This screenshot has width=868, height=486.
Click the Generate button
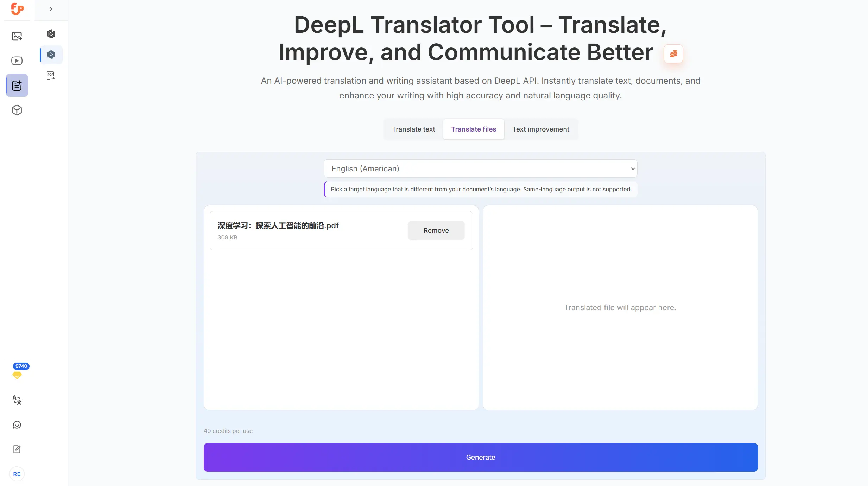coord(481,457)
